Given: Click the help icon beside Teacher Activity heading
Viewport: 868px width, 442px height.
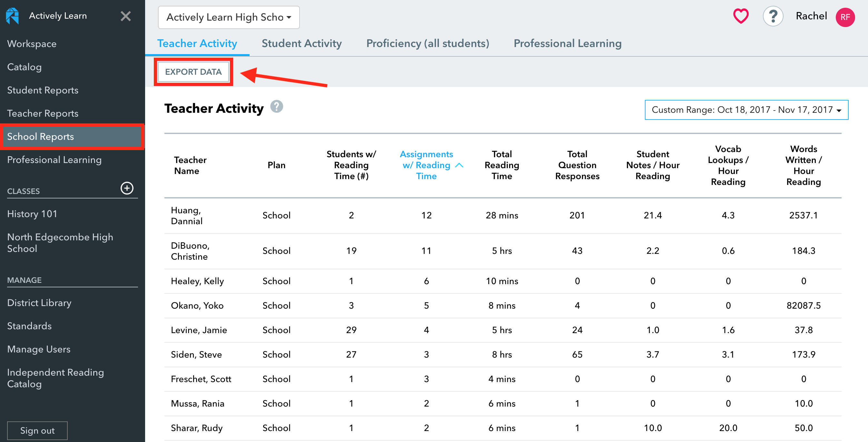Looking at the screenshot, I should click(276, 107).
